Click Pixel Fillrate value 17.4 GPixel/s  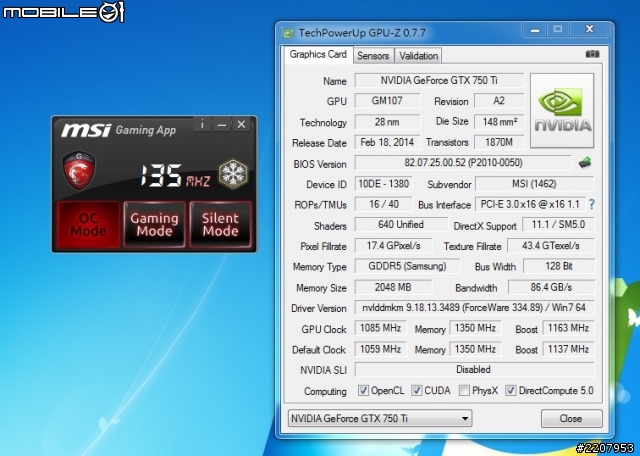[x=393, y=246]
